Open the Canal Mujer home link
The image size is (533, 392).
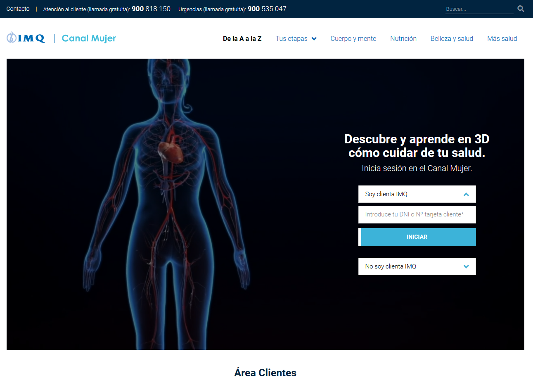(89, 38)
